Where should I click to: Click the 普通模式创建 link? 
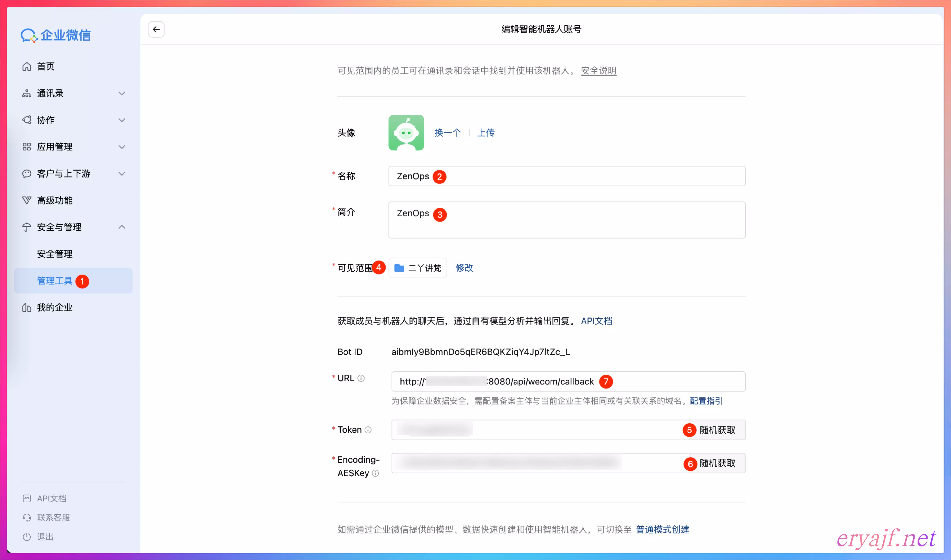click(662, 529)
